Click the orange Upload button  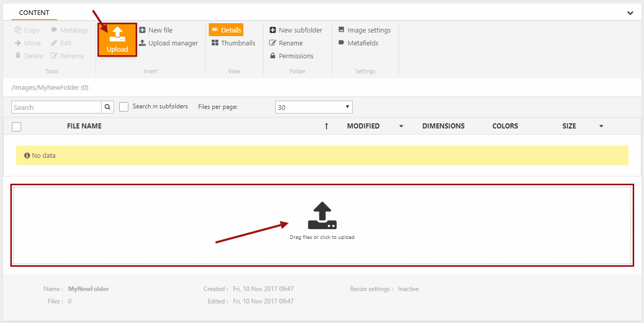point(117,40)
